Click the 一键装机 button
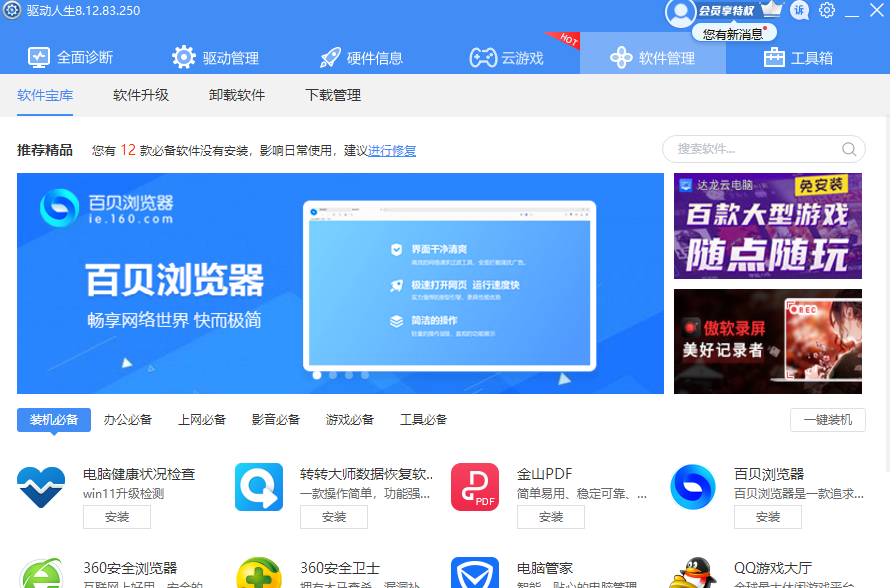 pos(827,420)
